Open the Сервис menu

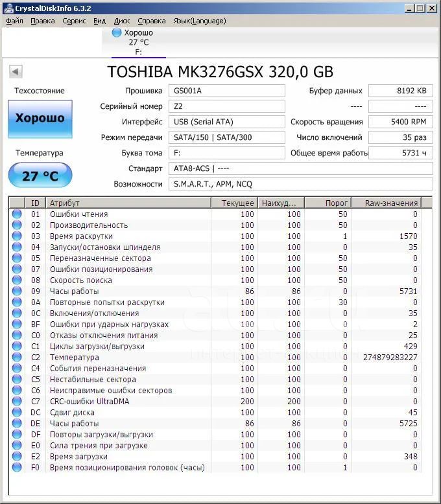(x=74, y=21)
